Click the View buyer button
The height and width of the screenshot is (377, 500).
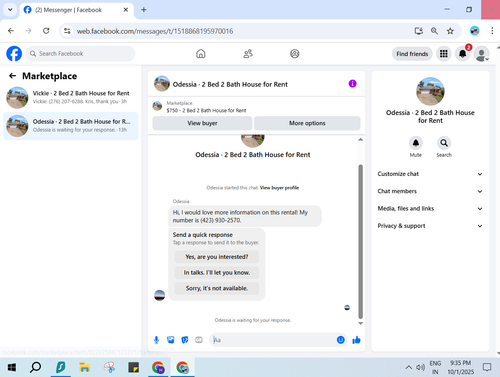tap(202, 123)
